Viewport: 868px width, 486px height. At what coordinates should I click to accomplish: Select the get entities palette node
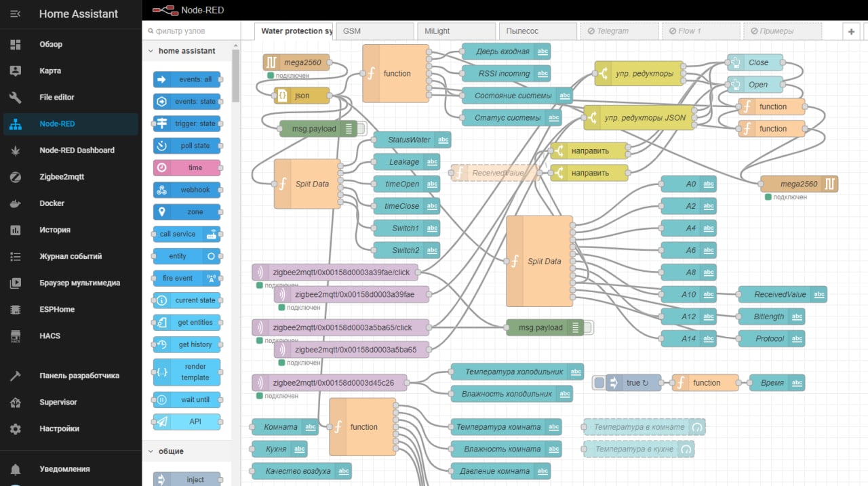click(x=186, y=323)
